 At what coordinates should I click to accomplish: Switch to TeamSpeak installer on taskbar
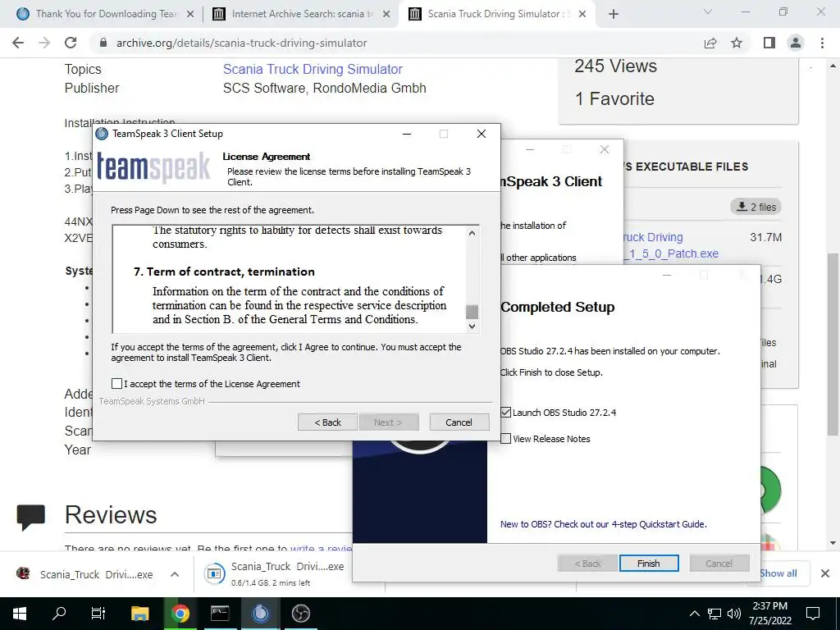[x=260, y=614]
